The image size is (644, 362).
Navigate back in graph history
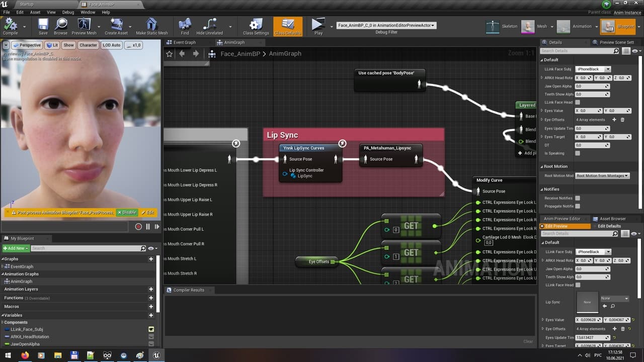click(x=182, y=53)
